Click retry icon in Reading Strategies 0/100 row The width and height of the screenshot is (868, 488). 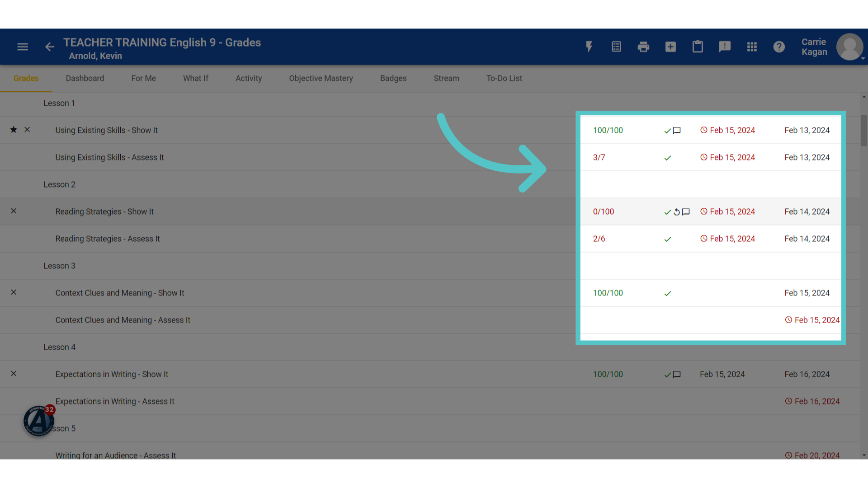point(677,212)
